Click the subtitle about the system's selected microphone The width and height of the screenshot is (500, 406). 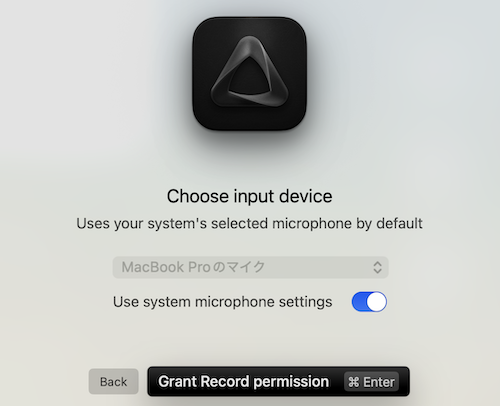(249, 224)
